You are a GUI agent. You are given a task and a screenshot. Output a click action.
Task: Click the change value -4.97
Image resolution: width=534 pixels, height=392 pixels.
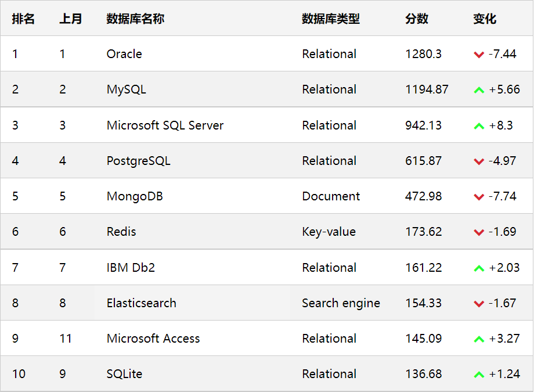click(502, 160)
